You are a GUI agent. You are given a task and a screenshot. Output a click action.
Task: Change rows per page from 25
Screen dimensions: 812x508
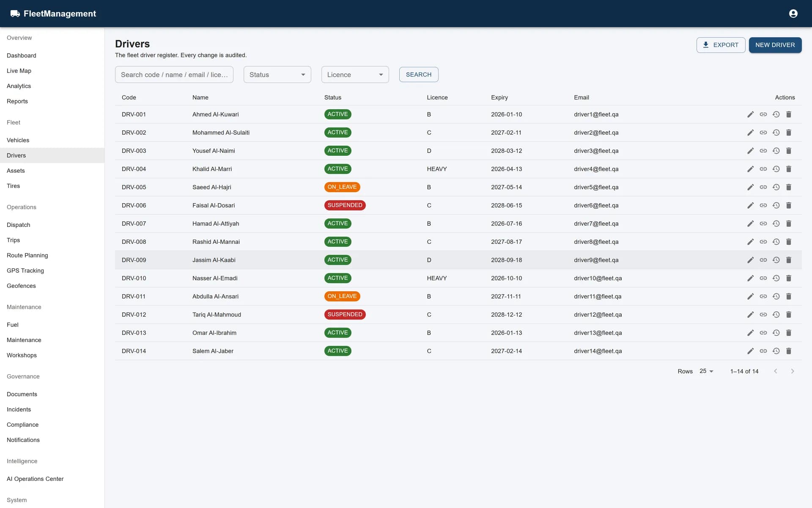tap(706, 371)
